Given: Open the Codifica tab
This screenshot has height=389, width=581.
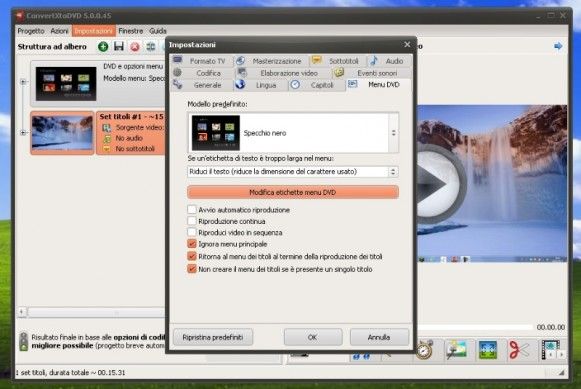Looking at the screenshot, I should click(x=201, y=73).
